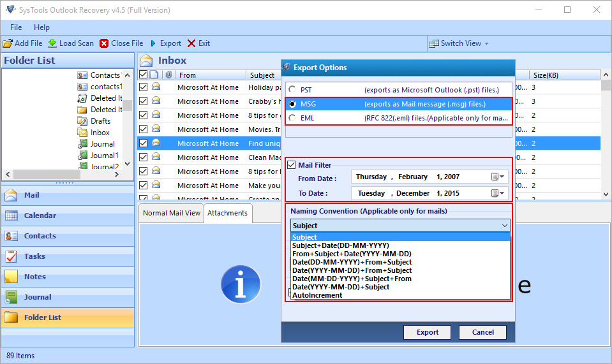Uncheck the Clean Mac email row checkbox
The height and width of the screenshot is (364, 612).
pos(143,157)
